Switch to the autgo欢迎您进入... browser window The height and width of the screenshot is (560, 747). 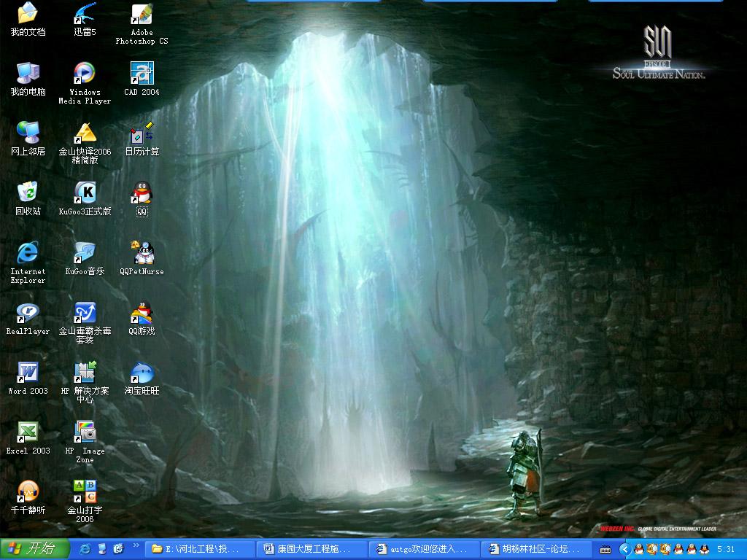[424, 549]
